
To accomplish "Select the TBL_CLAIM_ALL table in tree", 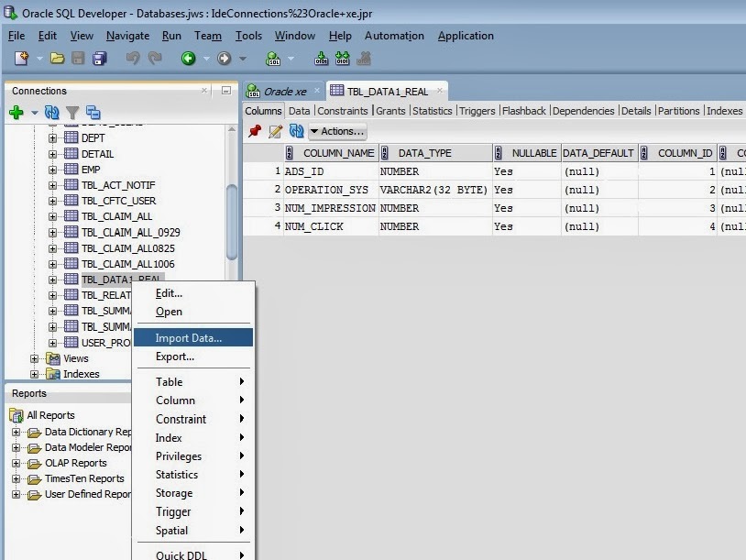I will pyautogui.click(x=116, y=216).
